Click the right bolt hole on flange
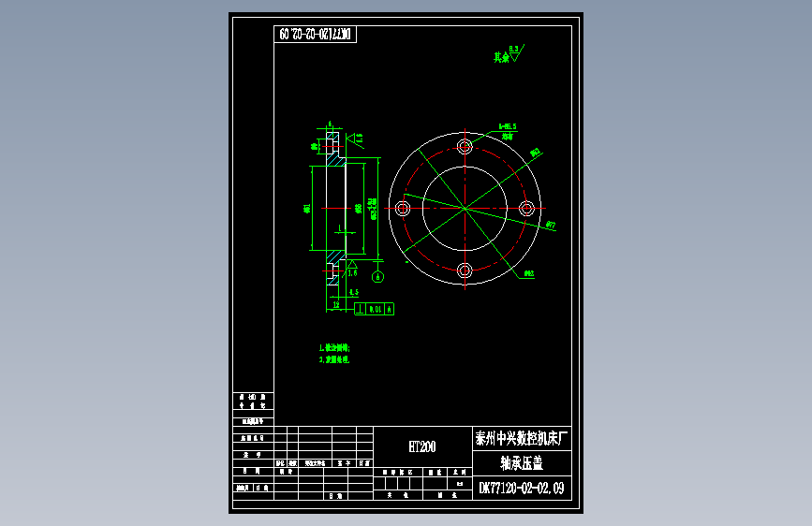The height and width of the screenshot is (526, 812). tap(526, 209)
